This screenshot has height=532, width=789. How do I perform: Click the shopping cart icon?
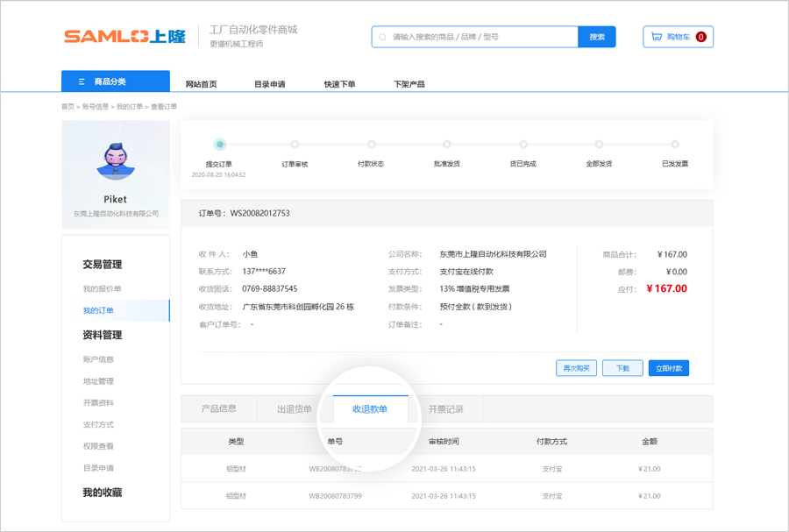657,37
